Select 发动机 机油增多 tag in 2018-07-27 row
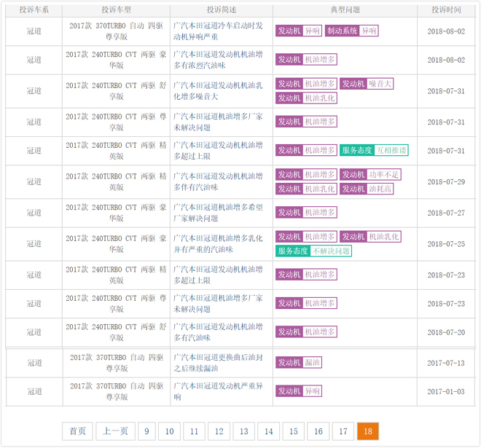 [x=306, y=212]
